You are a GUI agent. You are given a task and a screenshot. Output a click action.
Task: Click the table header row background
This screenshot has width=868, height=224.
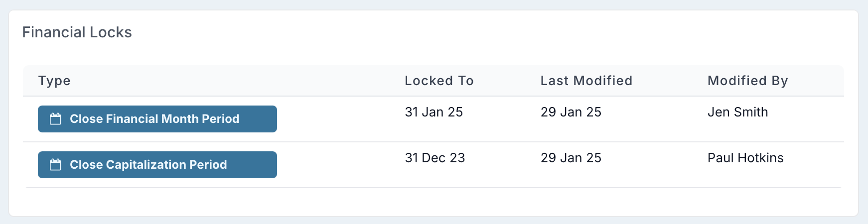pos(434,81)
